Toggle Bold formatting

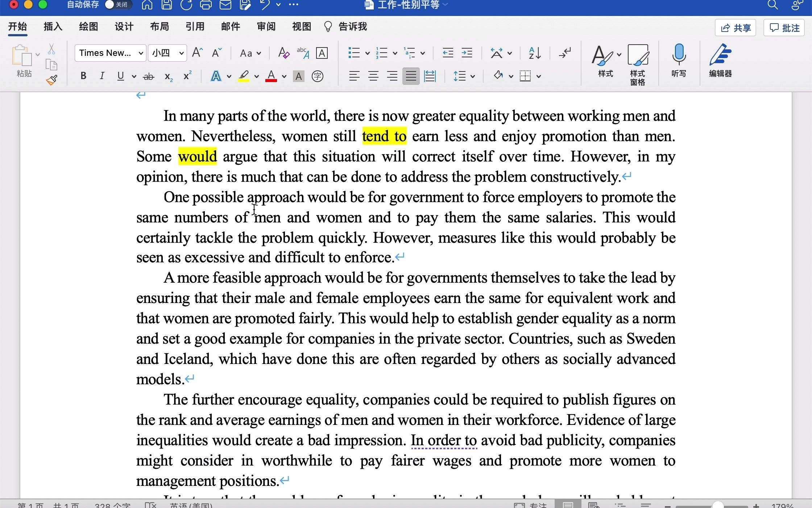click(x=83, y=76)
